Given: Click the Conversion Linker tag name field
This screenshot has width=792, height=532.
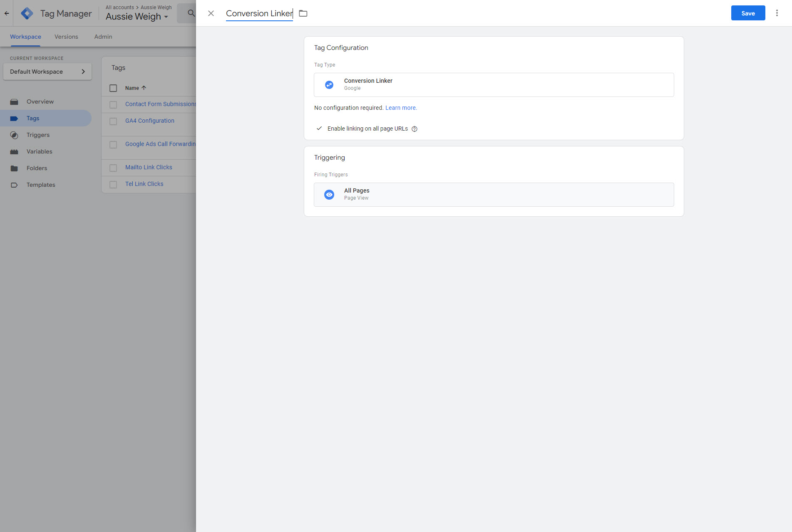Looking at the screenshot, I should (259, 13).
